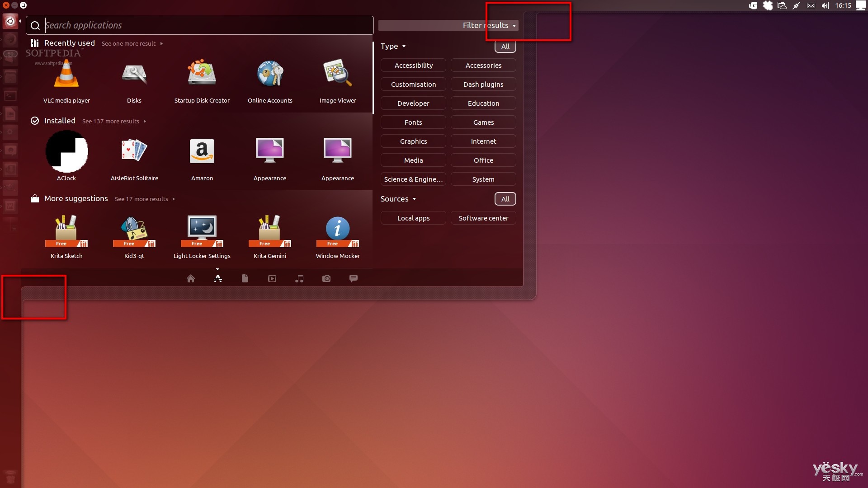Click the search magnifier icon

click(35, 26)
